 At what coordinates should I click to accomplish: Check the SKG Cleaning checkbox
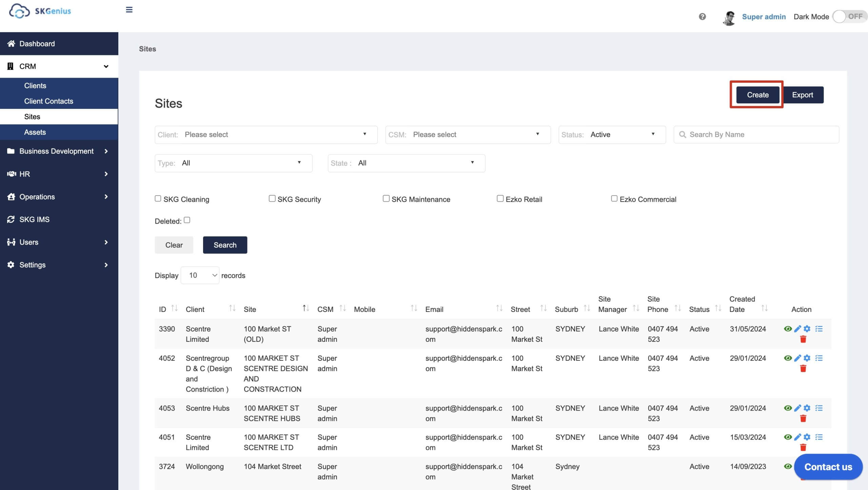click(x=158, y=198)
